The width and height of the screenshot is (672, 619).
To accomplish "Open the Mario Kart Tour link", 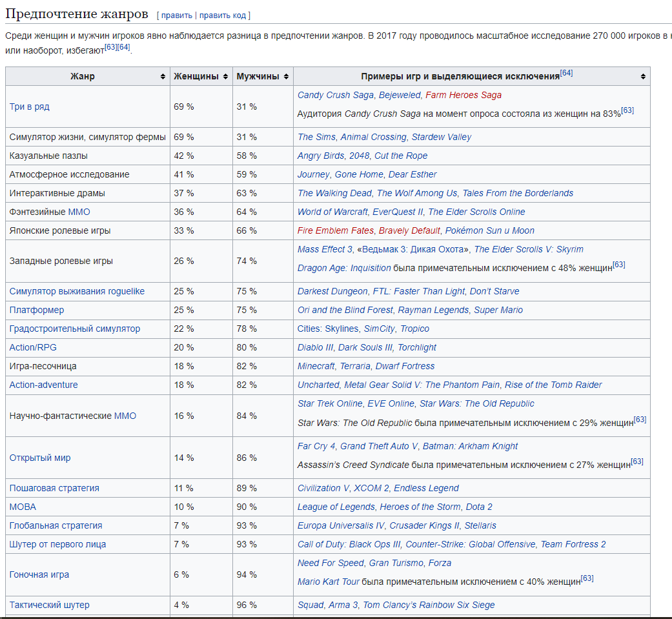I will tap(329, 582).
